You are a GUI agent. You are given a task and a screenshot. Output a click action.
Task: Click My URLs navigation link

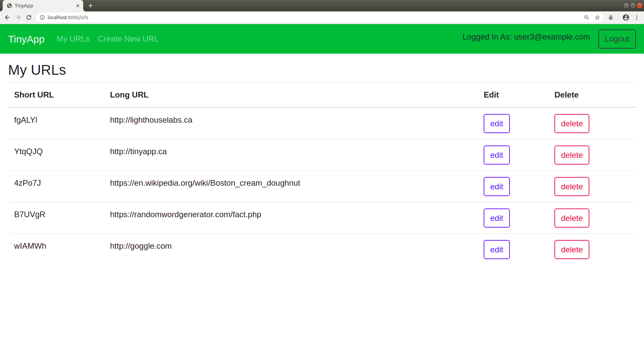click(x=73, y=39)
